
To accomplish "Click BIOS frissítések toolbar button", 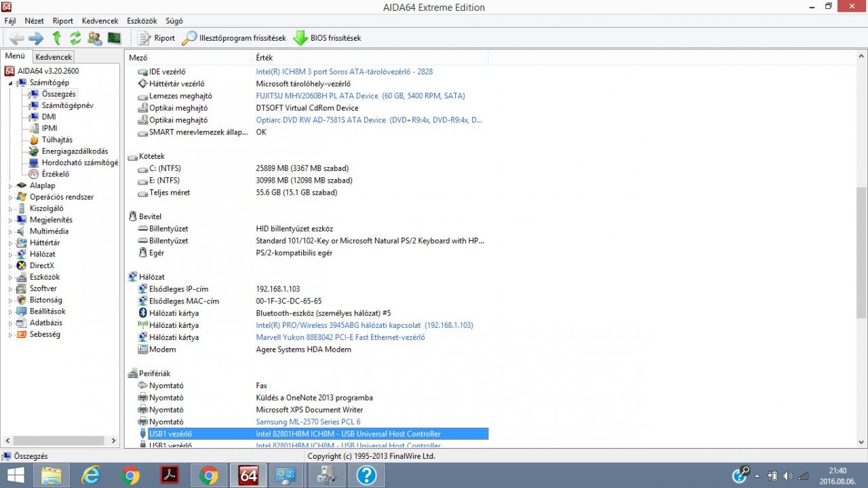I will point(328,38).
